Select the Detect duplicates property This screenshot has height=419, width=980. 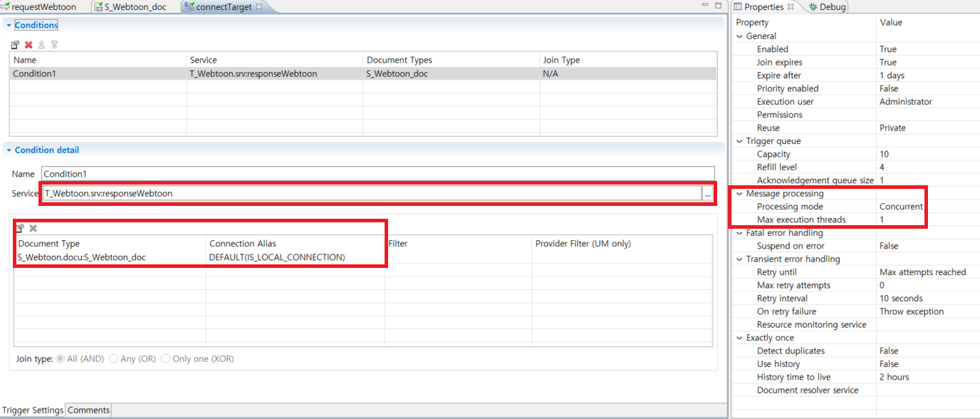(855, 351)
